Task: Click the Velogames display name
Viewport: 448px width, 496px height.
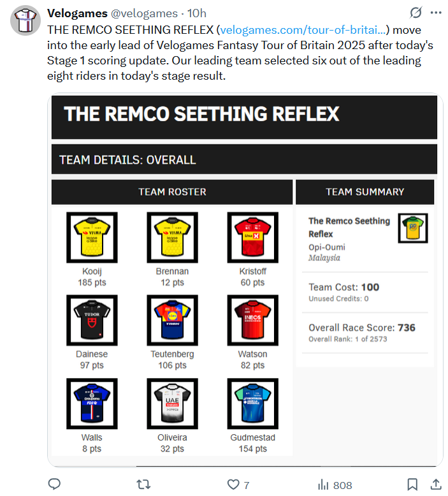Action: 77,13
